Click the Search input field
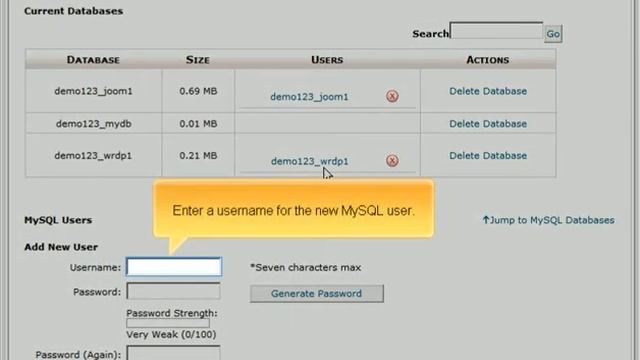640x360 pixels. coord(496,31)
